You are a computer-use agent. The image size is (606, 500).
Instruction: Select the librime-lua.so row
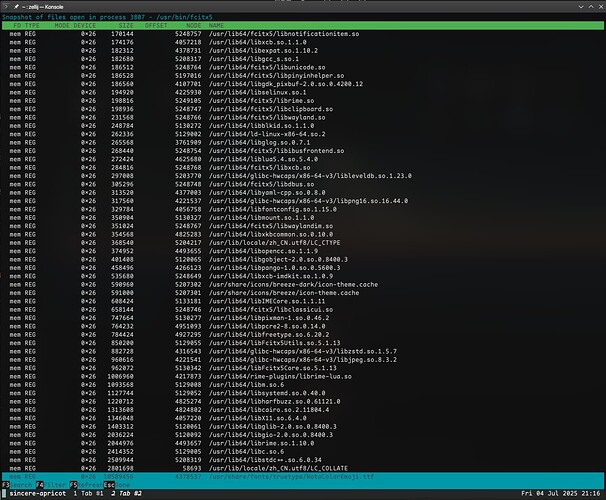coord(303,376)
